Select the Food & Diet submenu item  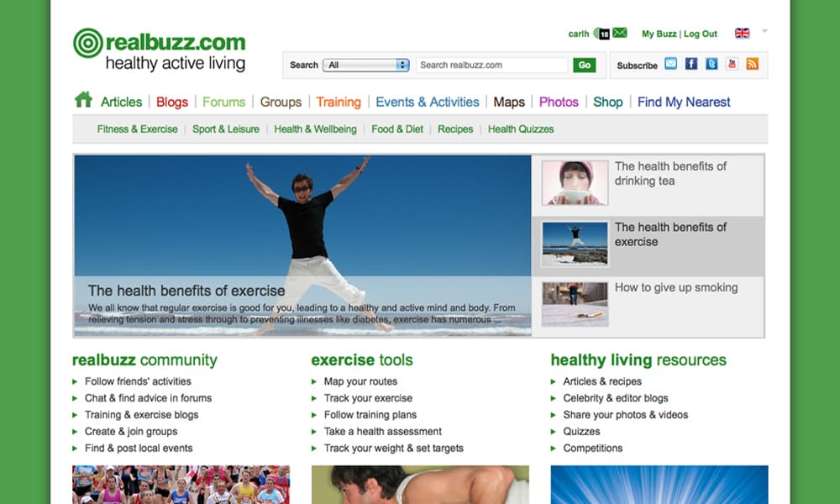(x=397, y=129)
